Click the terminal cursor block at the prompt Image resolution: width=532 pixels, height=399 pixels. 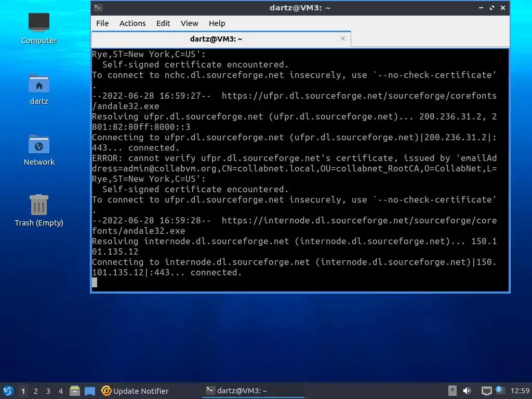tap(95, 282)
